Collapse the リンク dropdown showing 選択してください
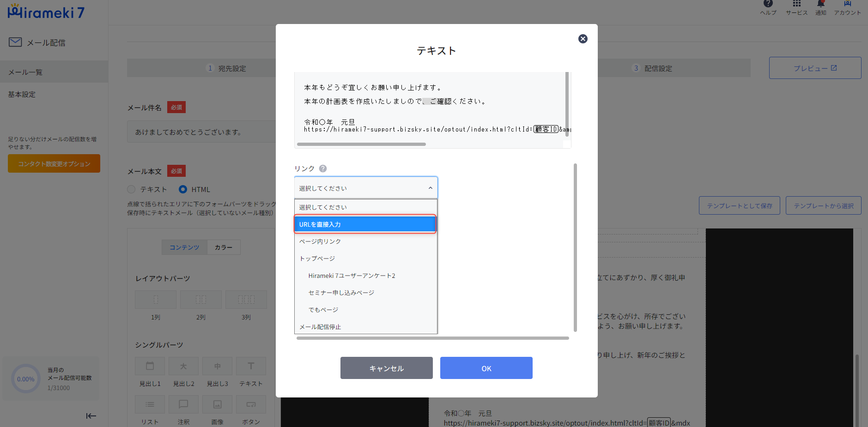 point(365,188)
